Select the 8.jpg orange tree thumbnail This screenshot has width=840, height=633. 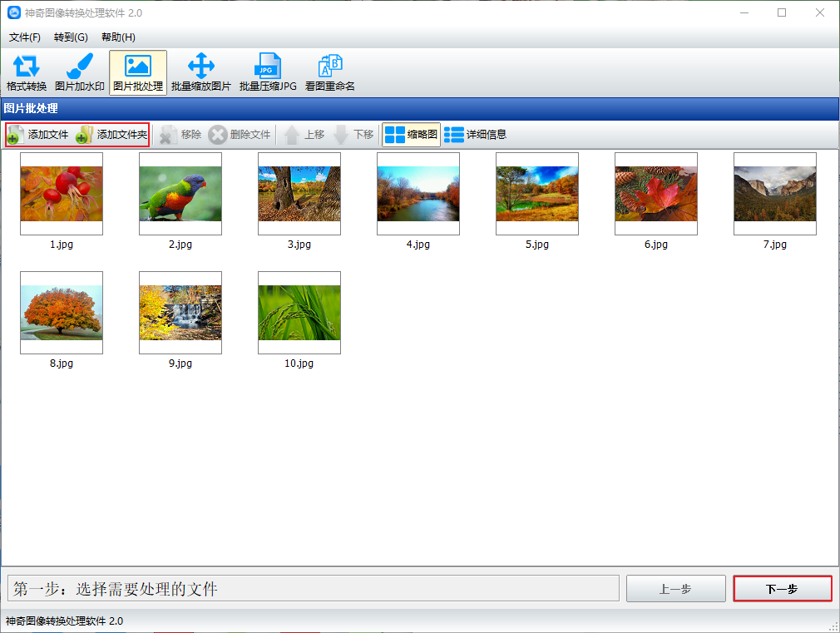click(x=62, y=313)
